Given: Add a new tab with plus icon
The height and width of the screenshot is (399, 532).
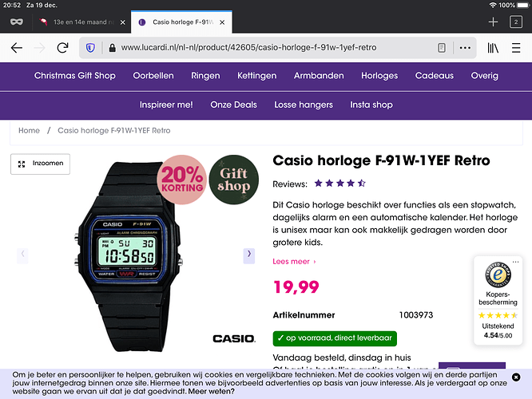Looking at the screenshot, I should coord(493,22).
